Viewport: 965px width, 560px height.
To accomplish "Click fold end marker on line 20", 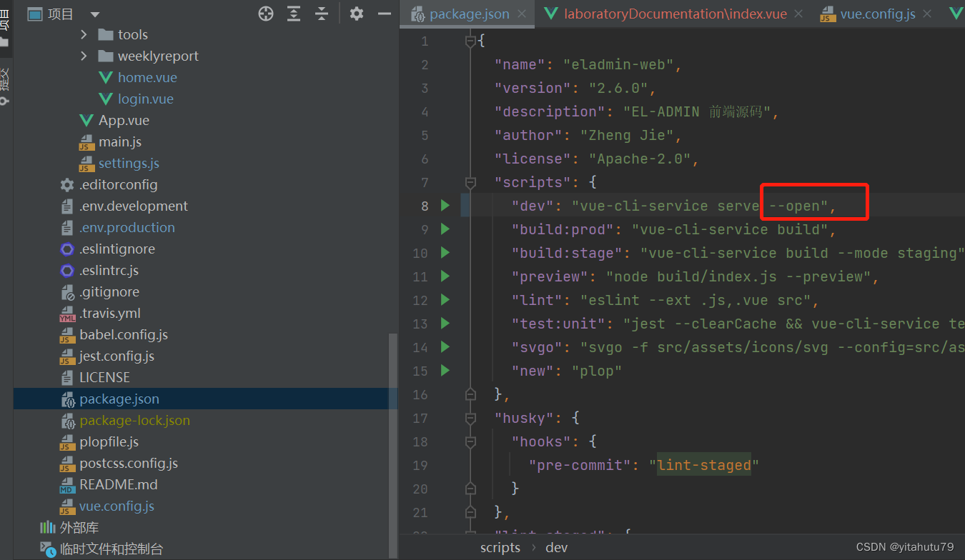I will [x=470, y=489].
